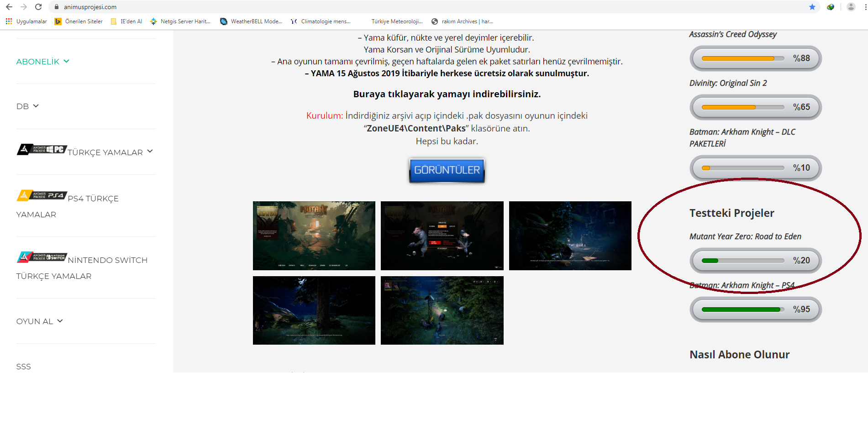The image size is (868, 446).
Task: Go back to the previous page
Action: tap(9, 7)
